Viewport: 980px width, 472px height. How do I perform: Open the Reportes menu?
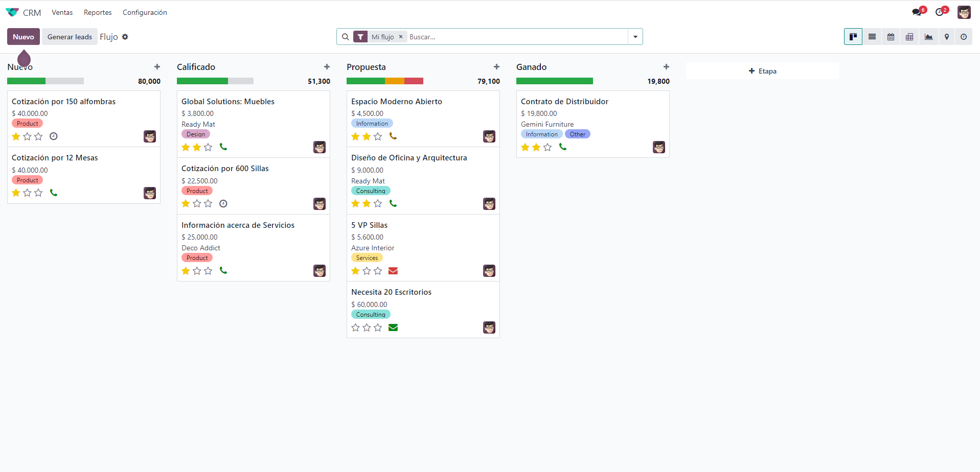(x=98, y=12)
